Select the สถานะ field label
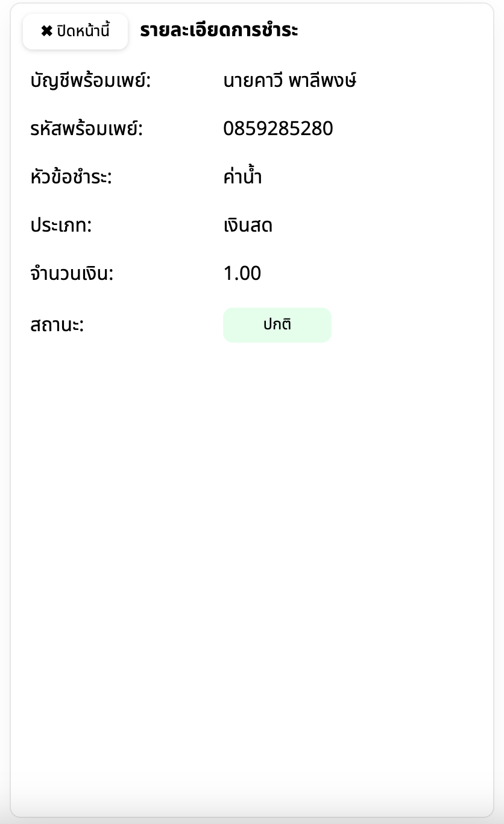 (x=57, y=326)
